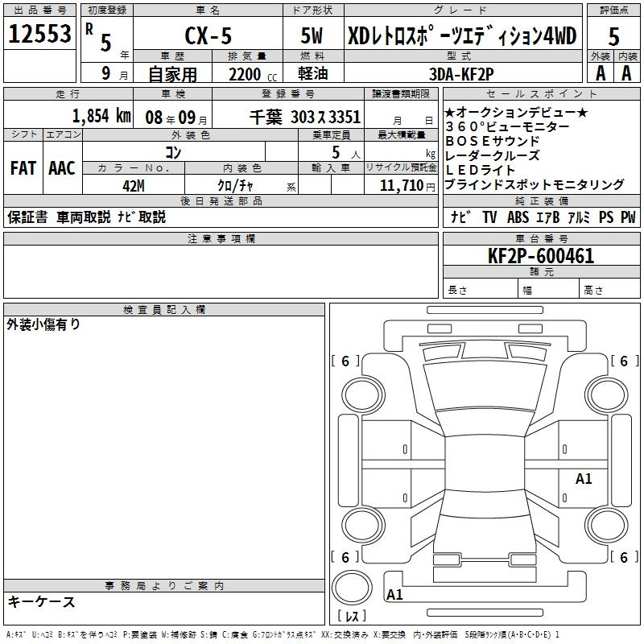
Task: Select interior color クロ/チャ
Action: click(x=235, y=186)
